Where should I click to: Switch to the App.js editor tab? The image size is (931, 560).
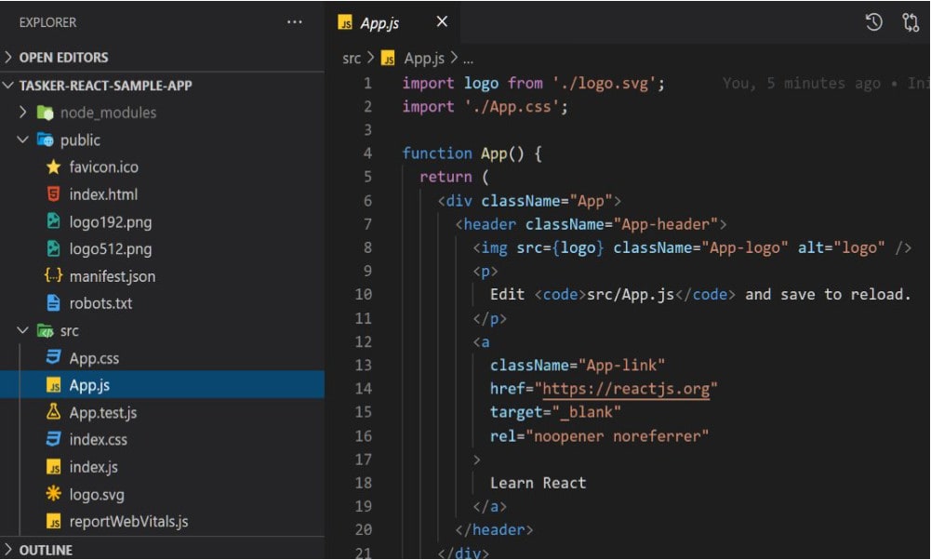point(379,22)
